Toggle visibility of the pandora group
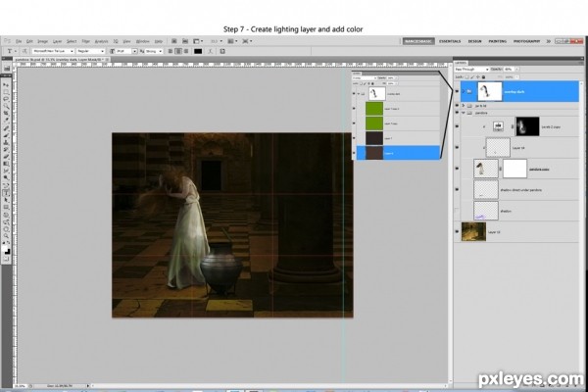588x392 pixels. [457, 113]
